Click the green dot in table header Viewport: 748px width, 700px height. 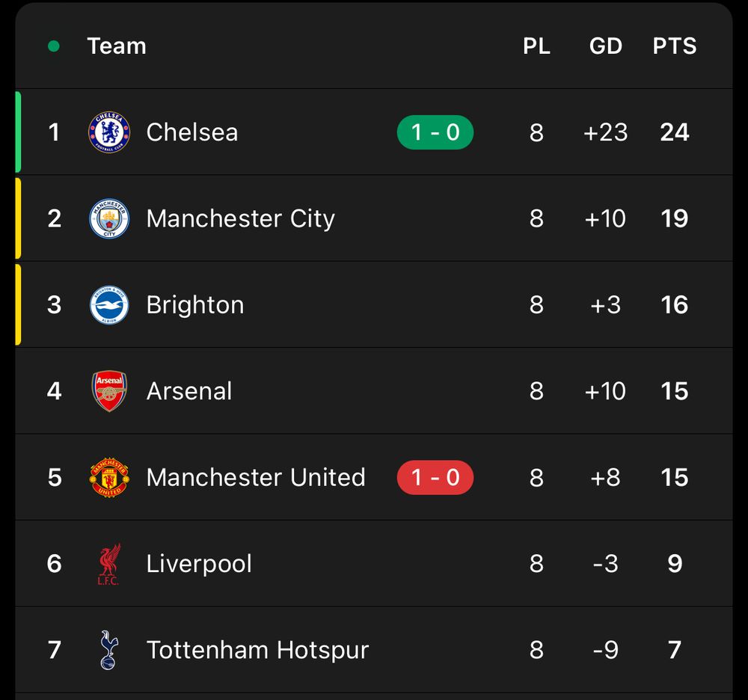54,46
